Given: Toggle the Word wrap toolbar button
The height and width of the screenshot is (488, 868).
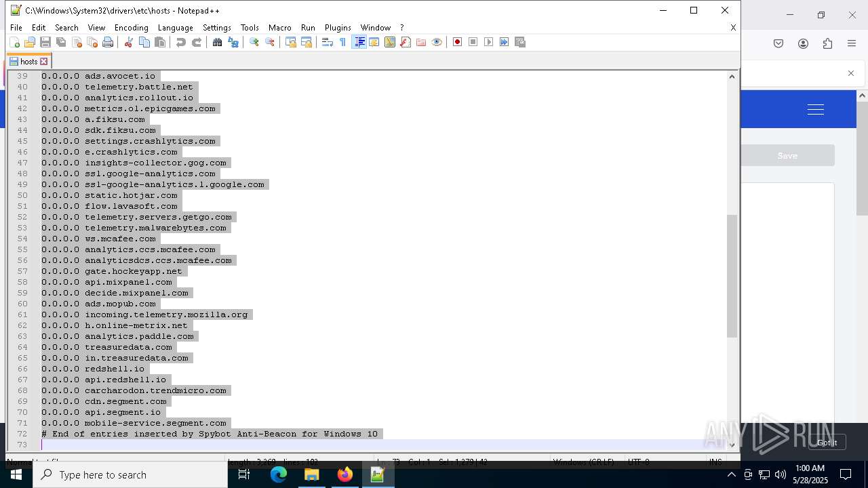Looking at the screenshot, I should click(327, 42).
